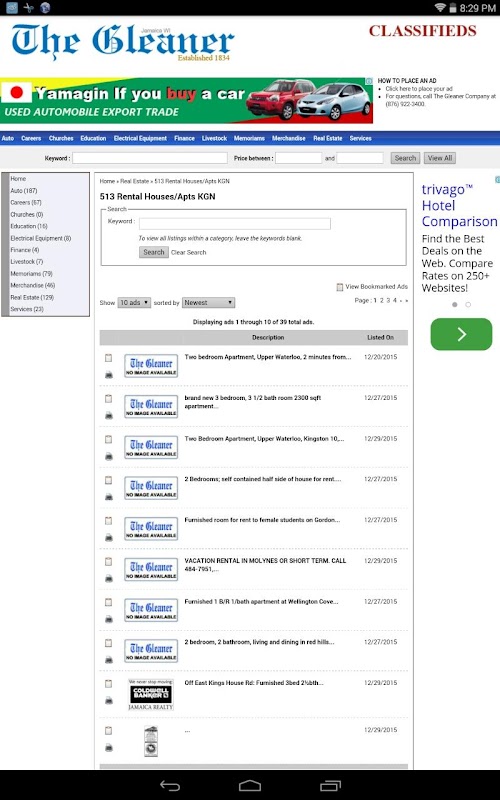This screenshot has width=500, height=800.
Task: Open the Auto menu in blue navbar
Action: [8, 138]
